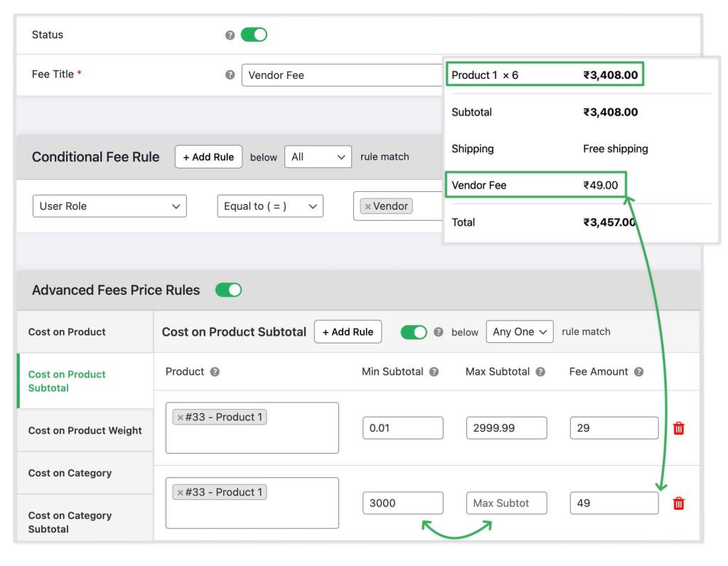Screen dimensions: 728x566
Task: Open the All rule match dropdown
Action: [318, 157]
